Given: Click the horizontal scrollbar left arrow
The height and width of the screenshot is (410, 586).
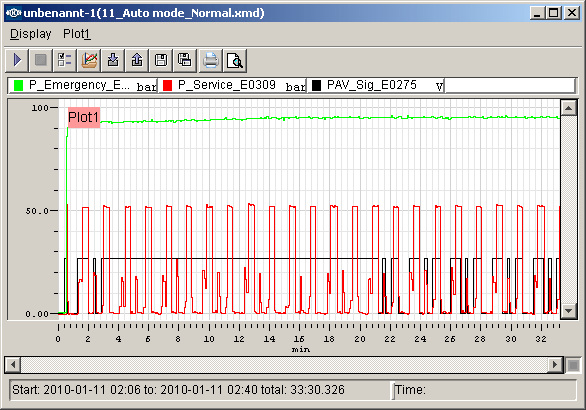Looking at the screenshot, I should [x=13, y=364].
